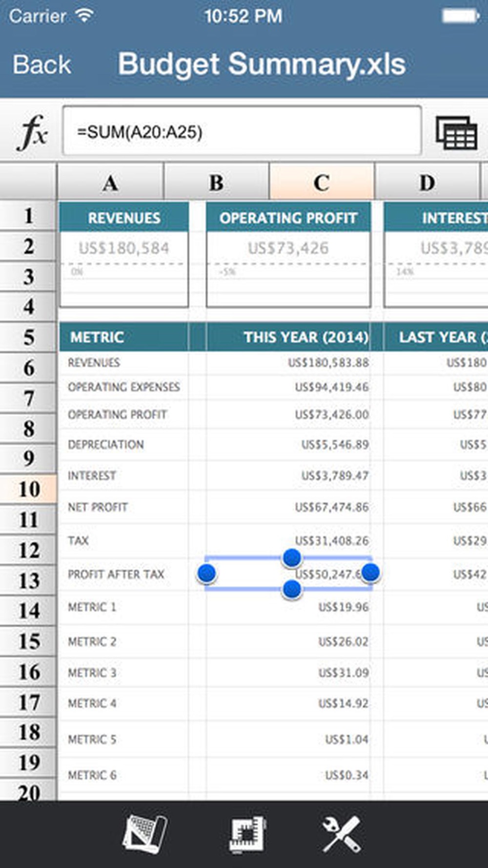
Task: Select the US$1.04 cell
Action: click(x=288, y=739)
